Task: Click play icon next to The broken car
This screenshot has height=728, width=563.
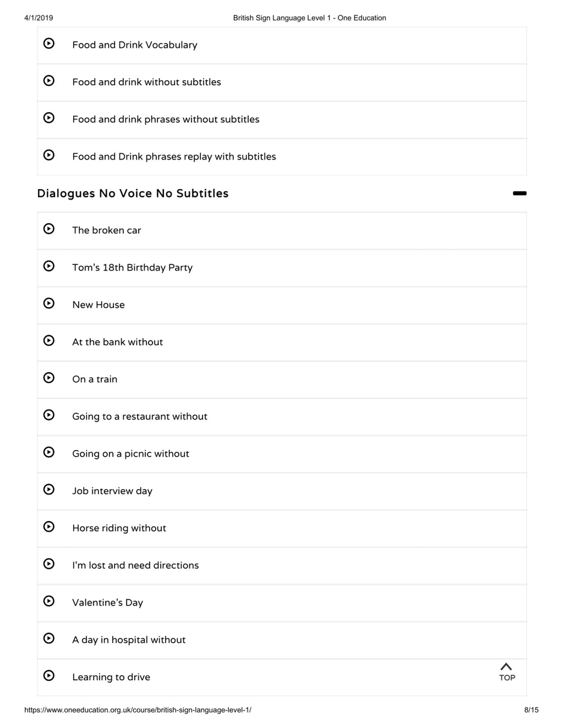Action: pyautogui.click(x=49, y=229)
